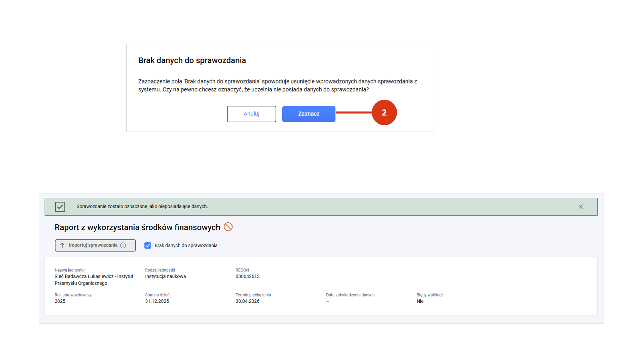Close the green success notification banner
Image resolution: width=644 pixels, height=353 pixels.
[x=580, y=206]
